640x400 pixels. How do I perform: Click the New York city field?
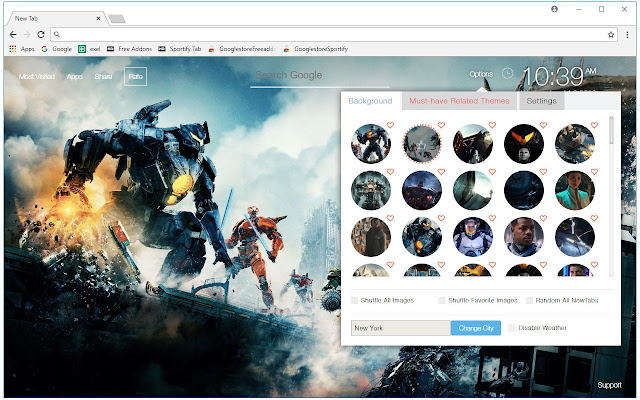pyautogui.click(x=401, y=328)
